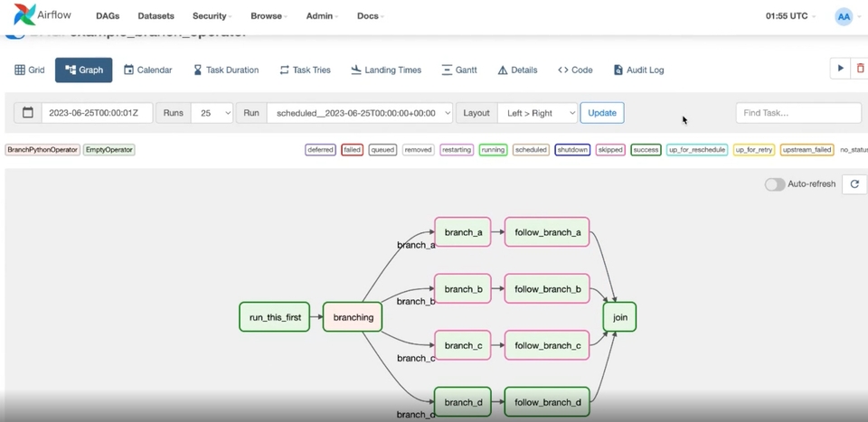Select the branch_b task node
The height and width of the screenshot is (422, 868).
coord(463,288)
